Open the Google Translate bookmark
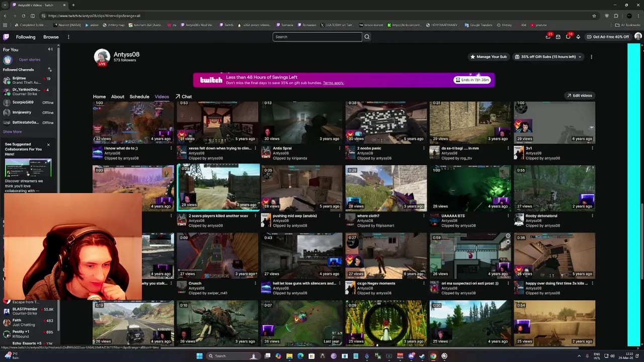The width and height of the screenshot is (644, 362). (x=478, y=25)
